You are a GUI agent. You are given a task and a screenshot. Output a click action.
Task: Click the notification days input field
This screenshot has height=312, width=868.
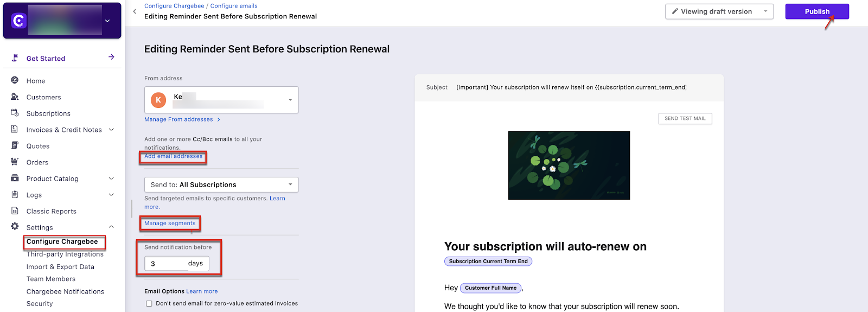165,264
